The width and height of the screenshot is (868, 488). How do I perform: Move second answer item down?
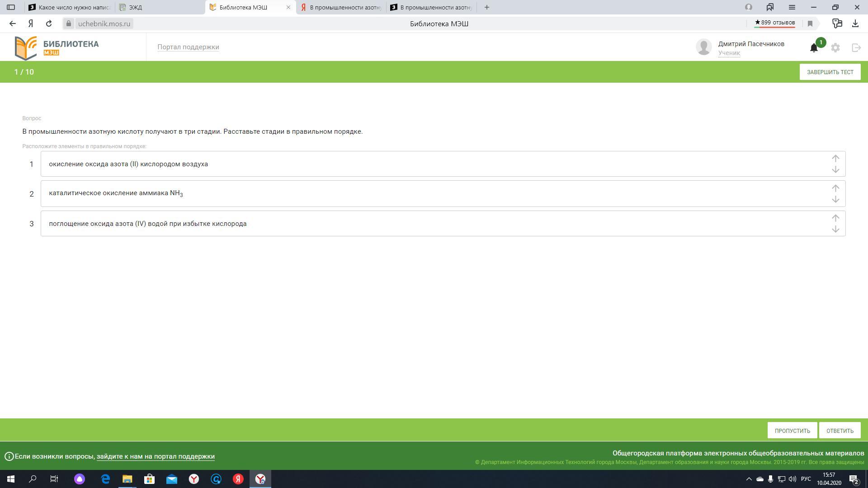pyautogui.click(x=835, y=200)
